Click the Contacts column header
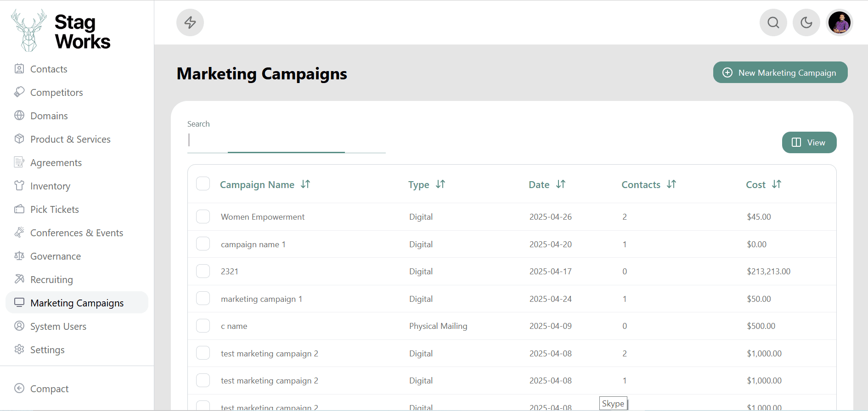868x411 pixels. (641, 185)
